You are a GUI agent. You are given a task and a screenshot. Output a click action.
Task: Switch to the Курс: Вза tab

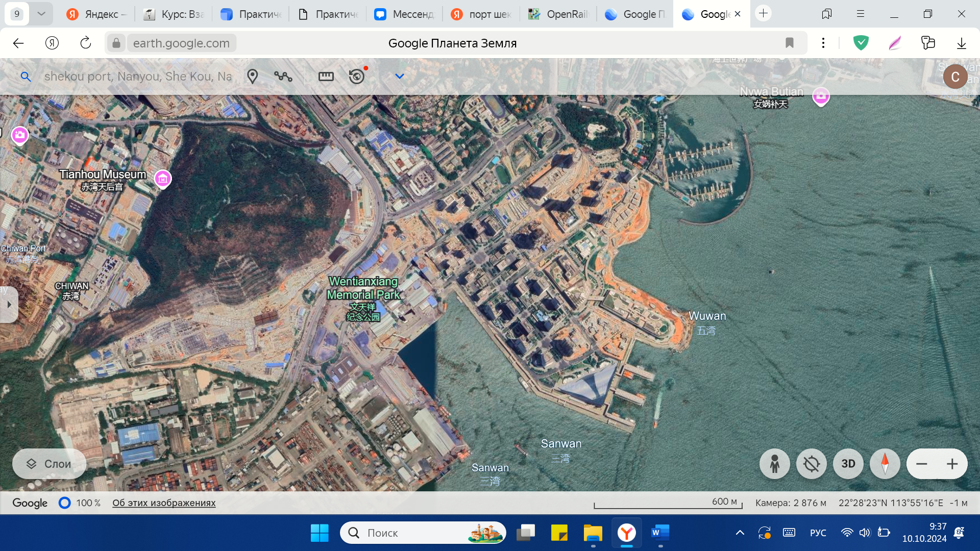[174, 14]
